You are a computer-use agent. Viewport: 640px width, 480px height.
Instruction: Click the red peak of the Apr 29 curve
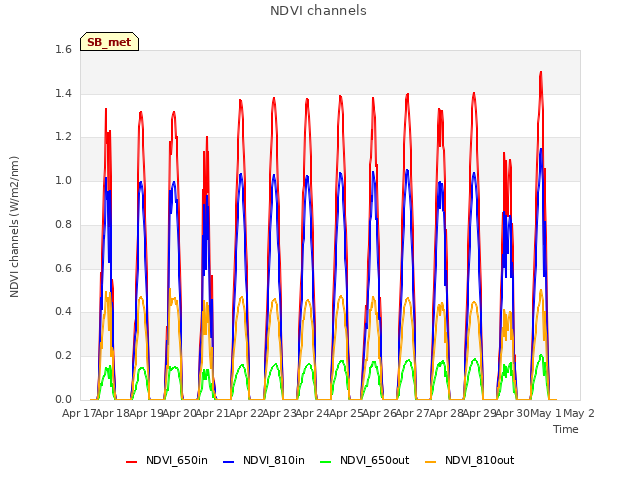474,93
